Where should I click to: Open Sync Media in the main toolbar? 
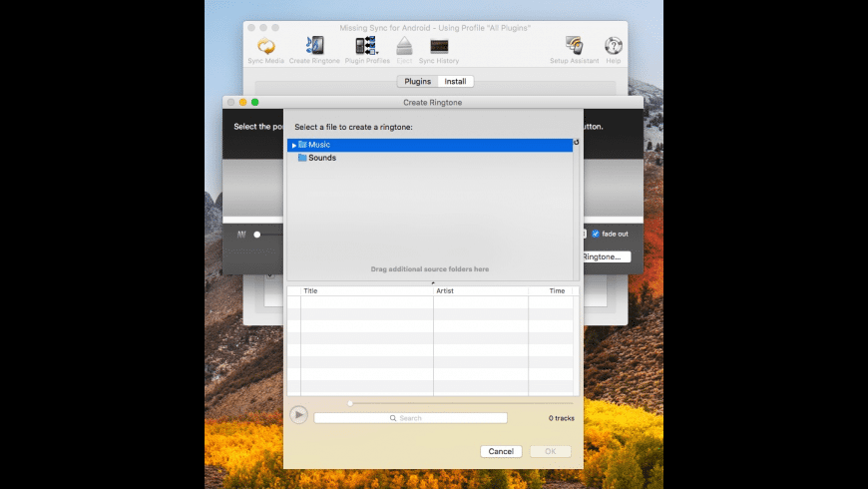coord(265,50)
